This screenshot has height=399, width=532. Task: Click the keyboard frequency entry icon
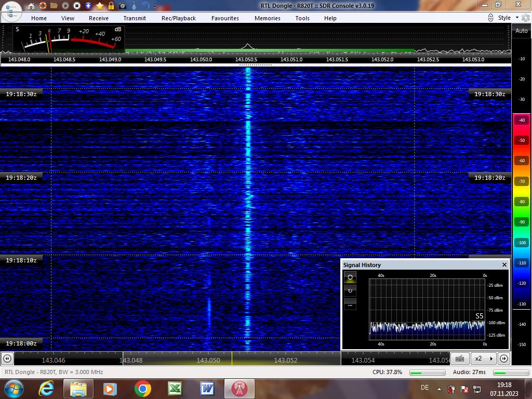tap(460, 358)
